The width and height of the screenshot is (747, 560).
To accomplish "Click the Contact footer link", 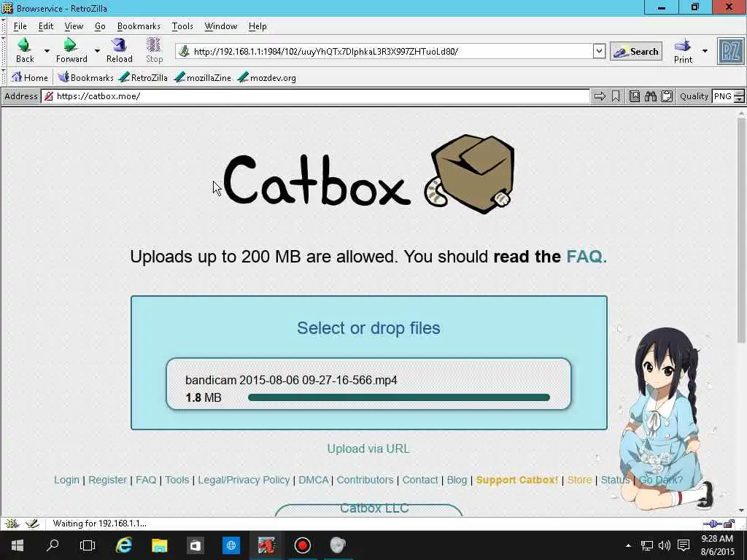I will [x=420, y=480].
